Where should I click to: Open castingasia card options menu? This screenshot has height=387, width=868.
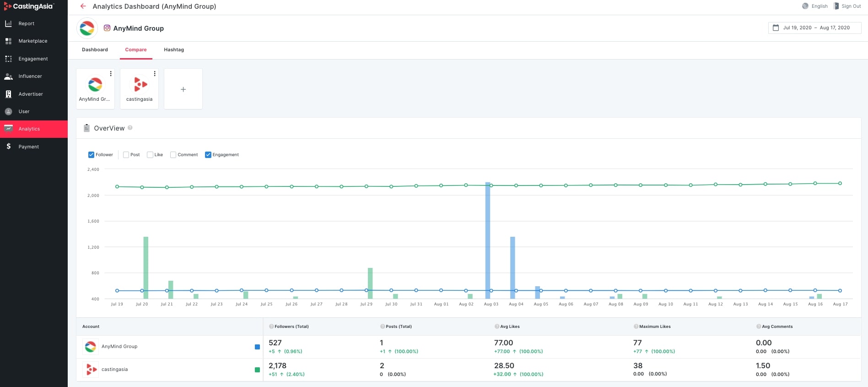click(155, 74)
